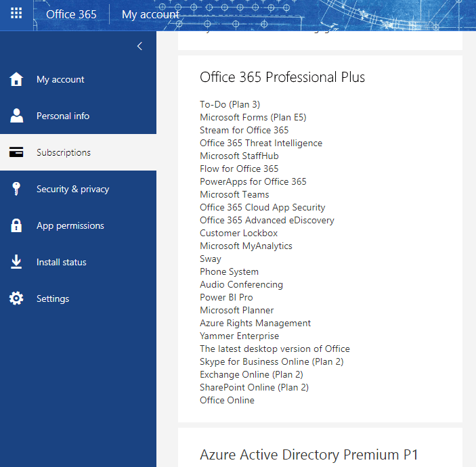
Task: Click the Phone System entry
Action: point(229,271)
